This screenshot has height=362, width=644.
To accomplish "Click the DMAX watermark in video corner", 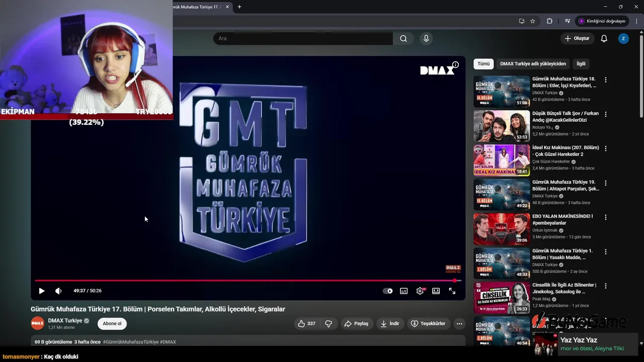I will coord(453,269).
